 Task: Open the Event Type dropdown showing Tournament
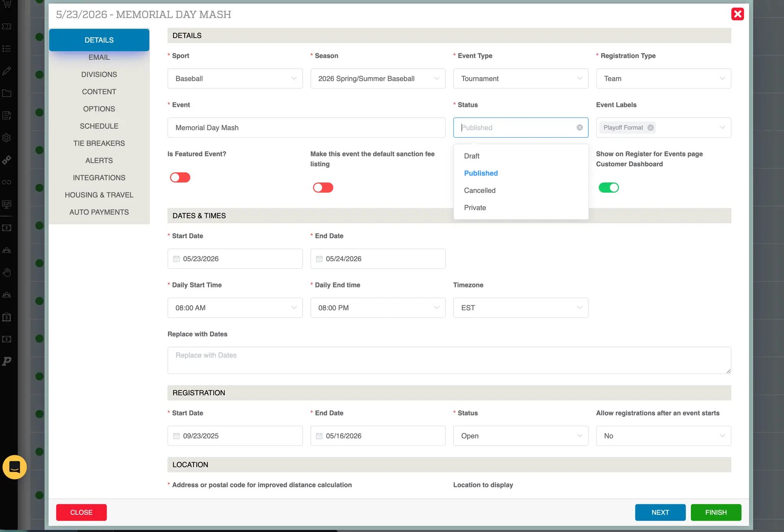click(x=521, y=78)
